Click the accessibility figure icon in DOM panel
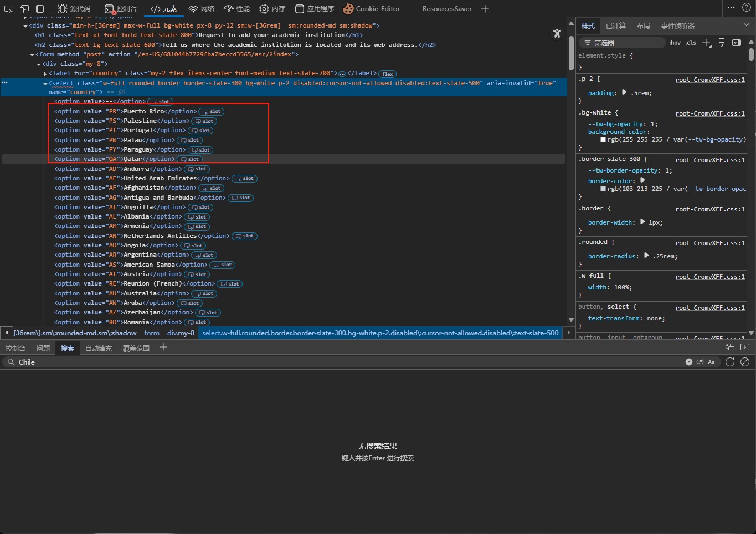Viewport: 756px width, 534px height. [x=557, y=33]
